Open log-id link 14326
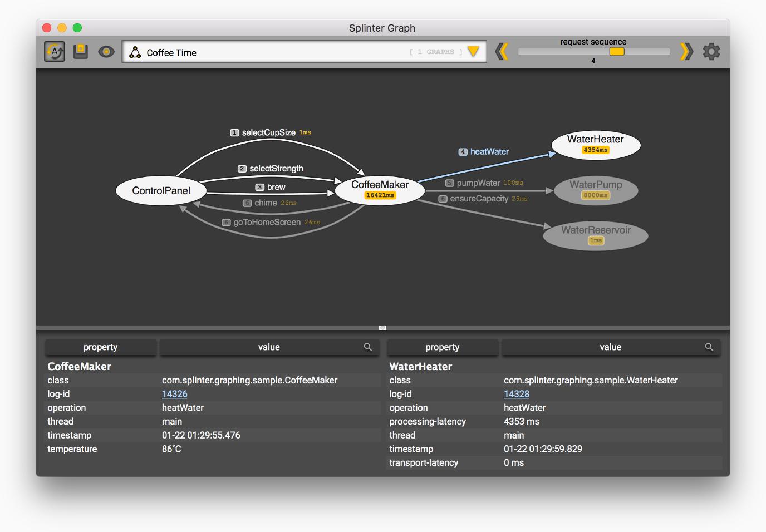 click(174, 394)
